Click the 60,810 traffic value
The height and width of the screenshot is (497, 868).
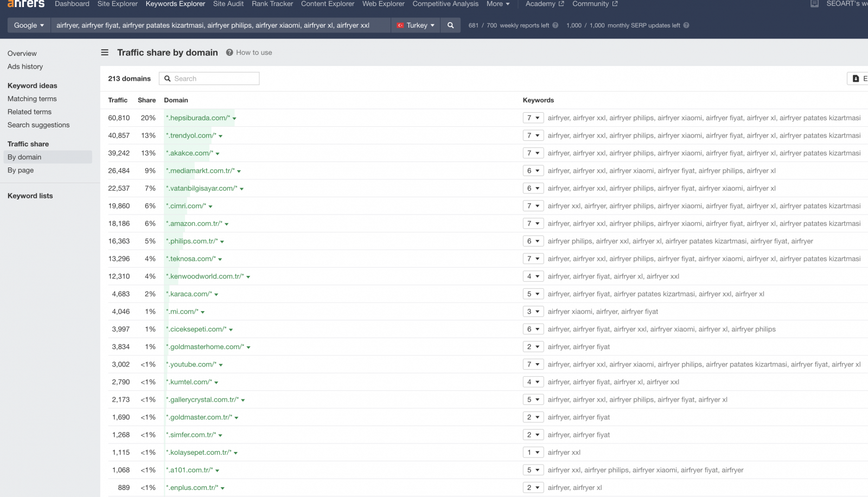tap(119, 118)
